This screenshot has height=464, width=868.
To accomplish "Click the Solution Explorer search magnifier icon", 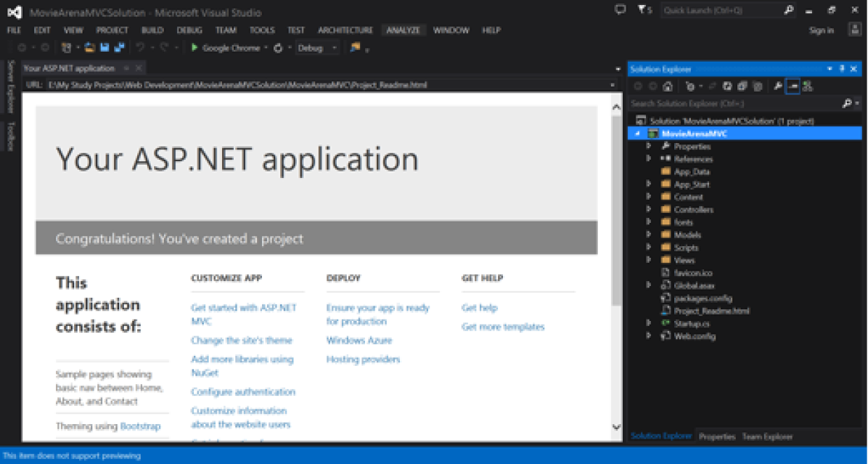I will click(x=846, y=104).
